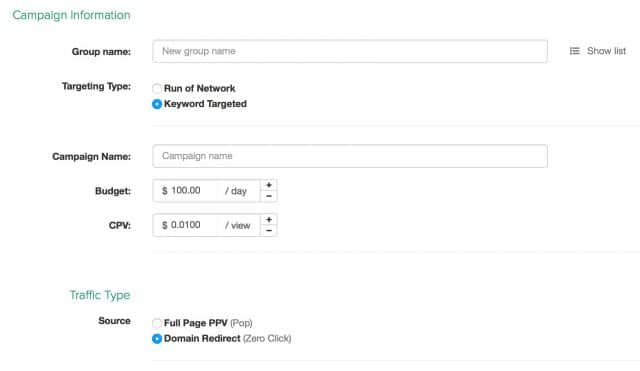Click the Source label

click(x=114, y=321)
